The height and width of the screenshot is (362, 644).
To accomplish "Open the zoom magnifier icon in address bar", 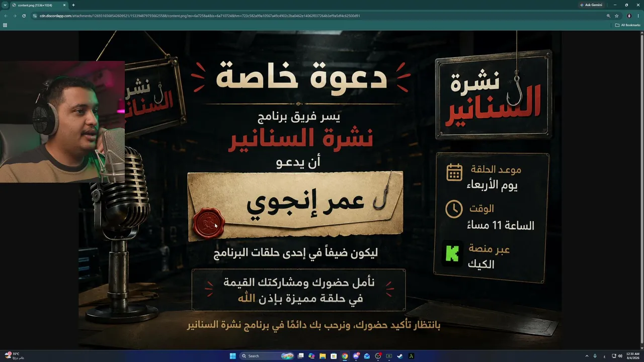I will pos(608,16).
